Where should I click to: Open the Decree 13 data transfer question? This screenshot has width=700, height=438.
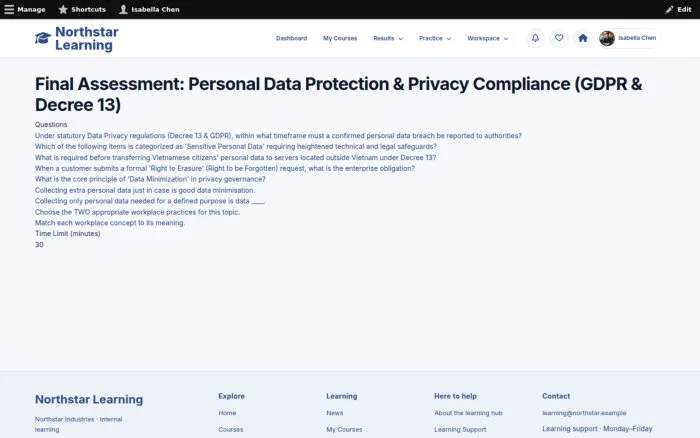(x=235, y=158)
